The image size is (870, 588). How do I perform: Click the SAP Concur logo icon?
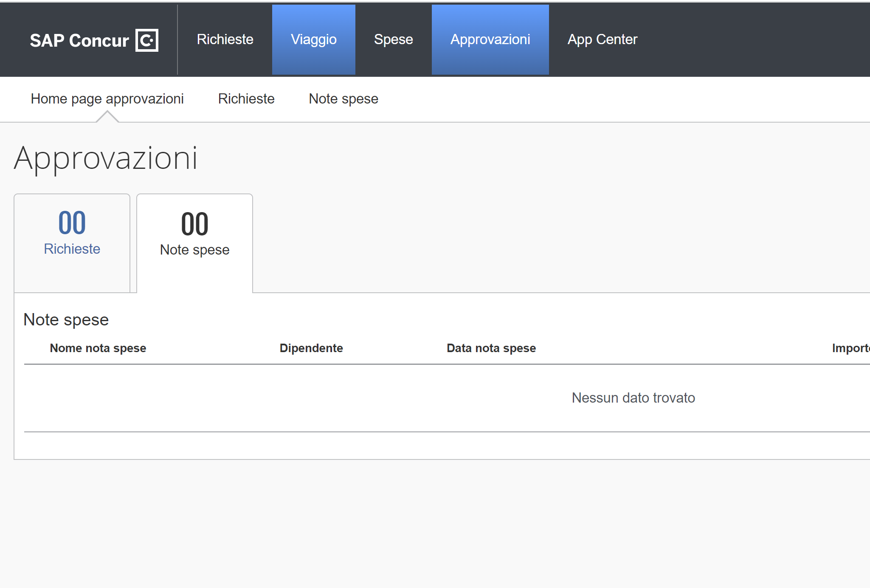coord(146,40)
